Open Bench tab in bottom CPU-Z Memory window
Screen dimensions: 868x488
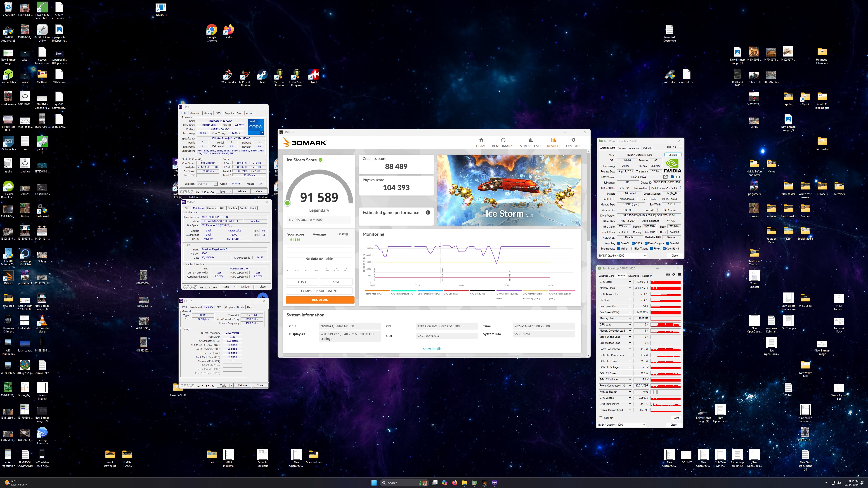pyautogui.click(x=240, y=307)
